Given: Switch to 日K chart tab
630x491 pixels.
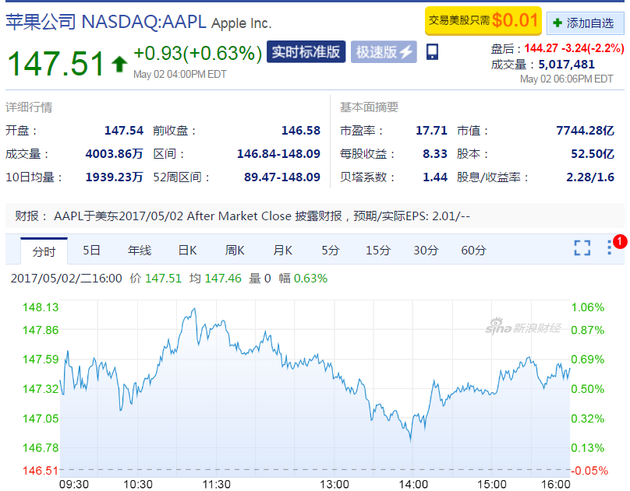Looking at the screenshot, I should pyautogui.click(x=187, y=250).
